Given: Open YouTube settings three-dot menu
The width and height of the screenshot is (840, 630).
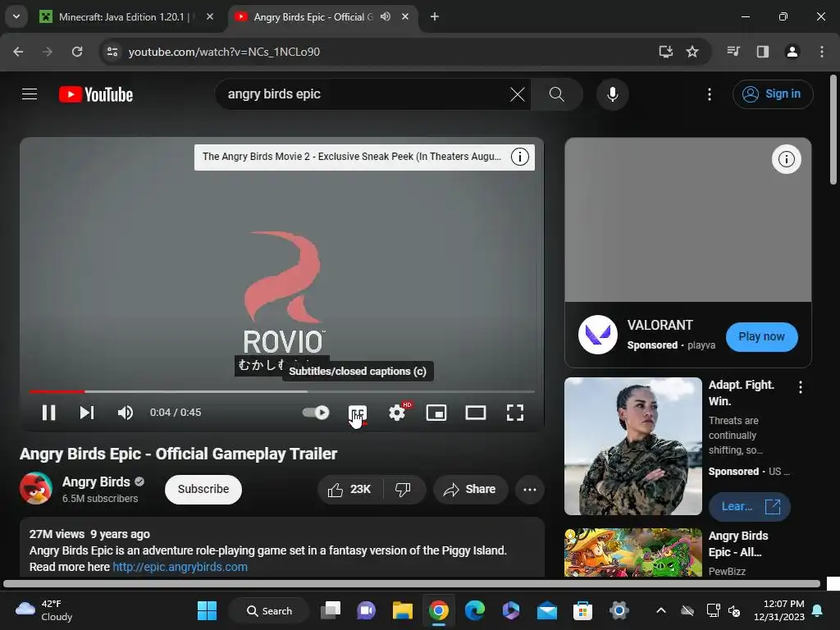Looking at the screenshot, I should coord(710,94).
